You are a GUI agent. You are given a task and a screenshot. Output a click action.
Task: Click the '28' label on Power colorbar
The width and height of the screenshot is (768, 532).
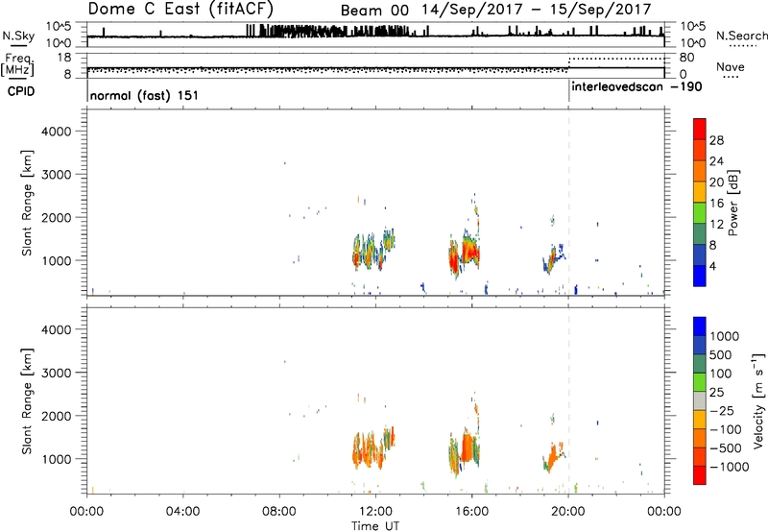[x=716, y=140]
